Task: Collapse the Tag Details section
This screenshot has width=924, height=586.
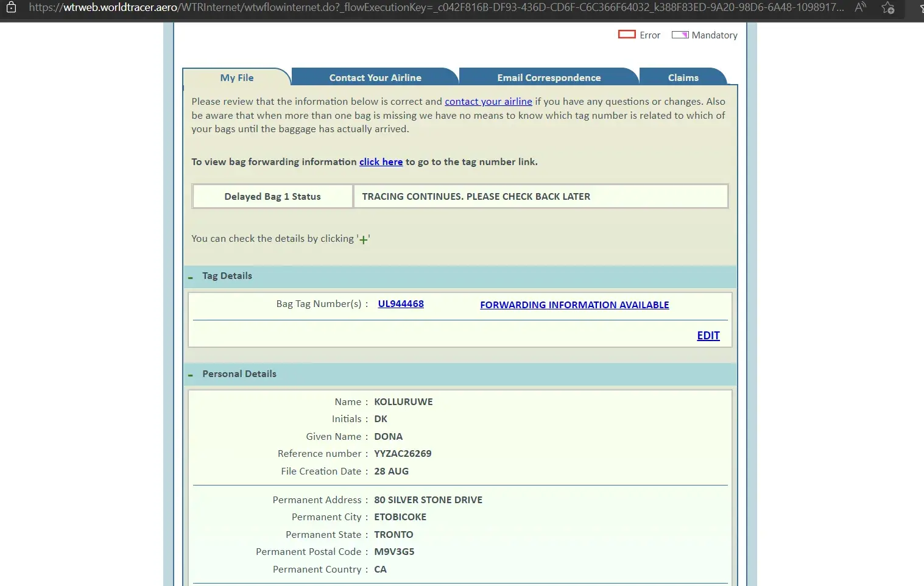Action: [x=191, y=277]
